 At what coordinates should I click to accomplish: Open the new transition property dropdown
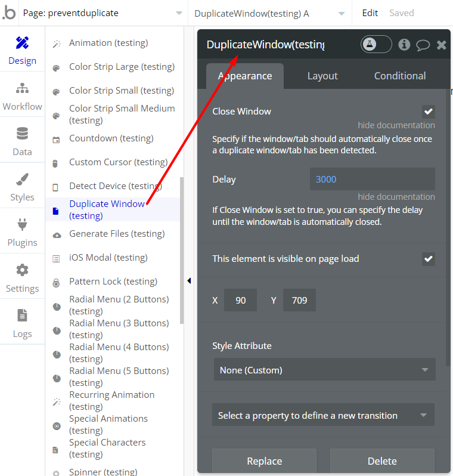pyautogui.click(x=323, y=415)
